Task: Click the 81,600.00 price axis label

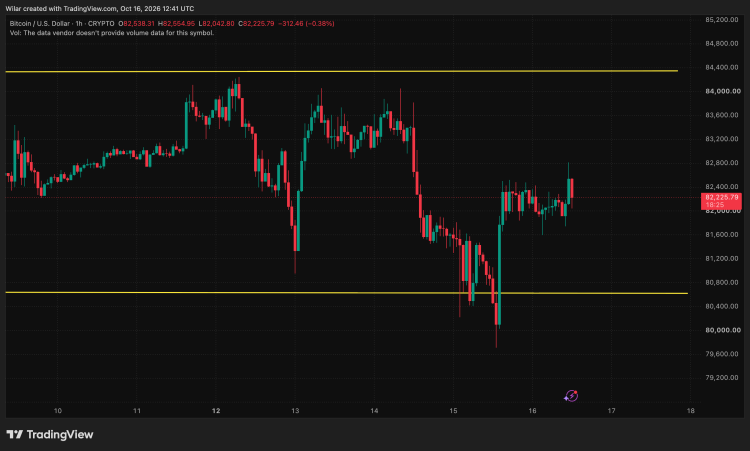Action: pos(722,234)
